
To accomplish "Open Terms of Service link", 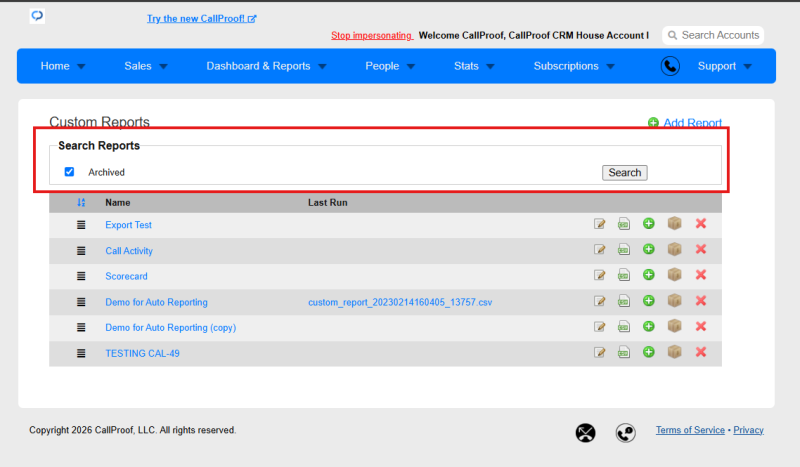I will coord(690,430).
